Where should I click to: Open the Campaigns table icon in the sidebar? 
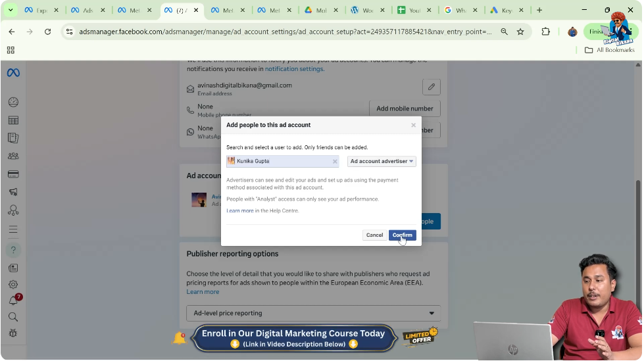pos(13,120)
